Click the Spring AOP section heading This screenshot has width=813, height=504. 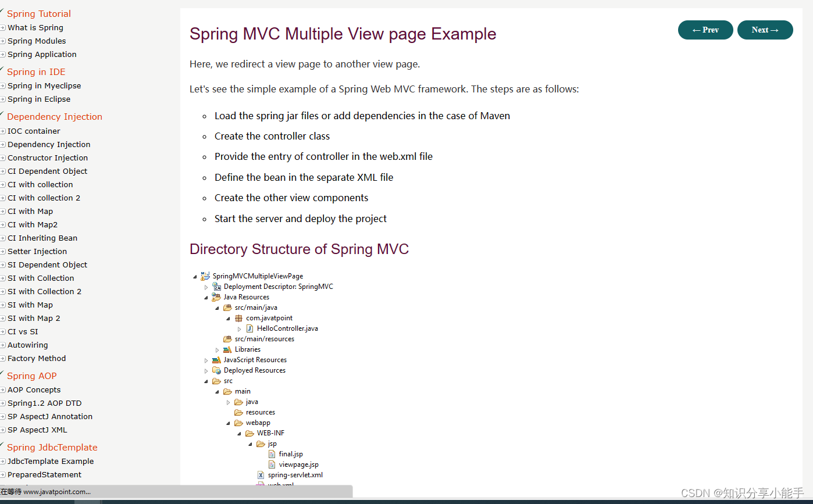(x=32, y=376)
